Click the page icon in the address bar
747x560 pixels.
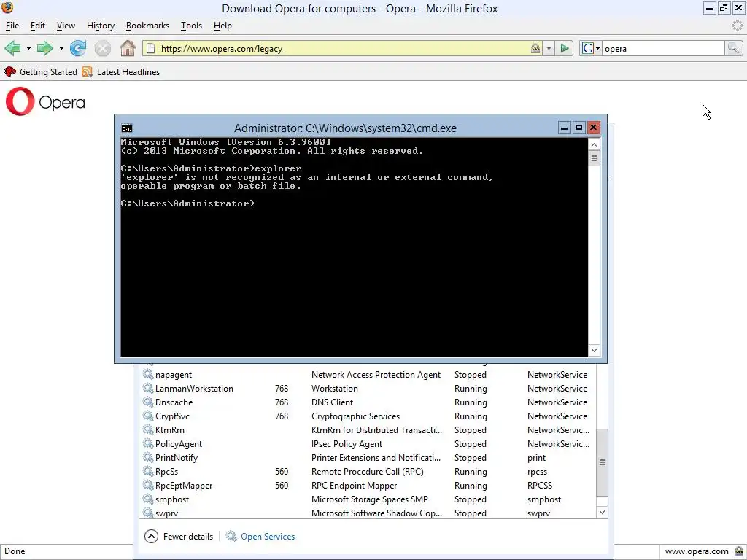150,49
